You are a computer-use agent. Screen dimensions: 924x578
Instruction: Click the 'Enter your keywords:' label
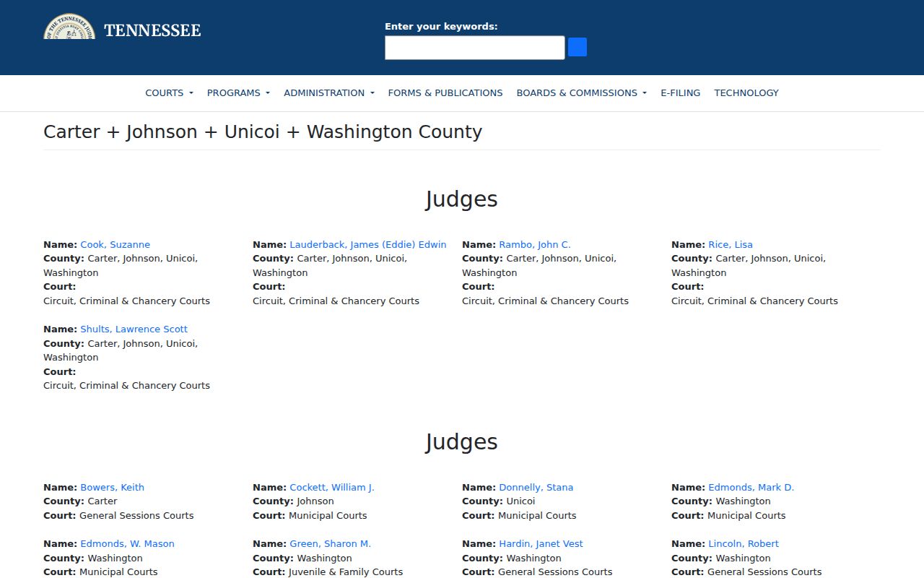(441, 27)
